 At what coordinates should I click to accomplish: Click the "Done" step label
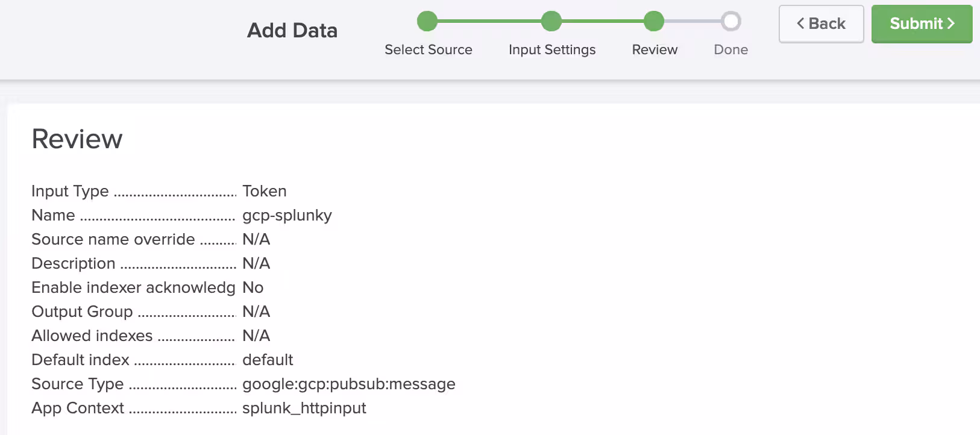[x=731, y=49]
